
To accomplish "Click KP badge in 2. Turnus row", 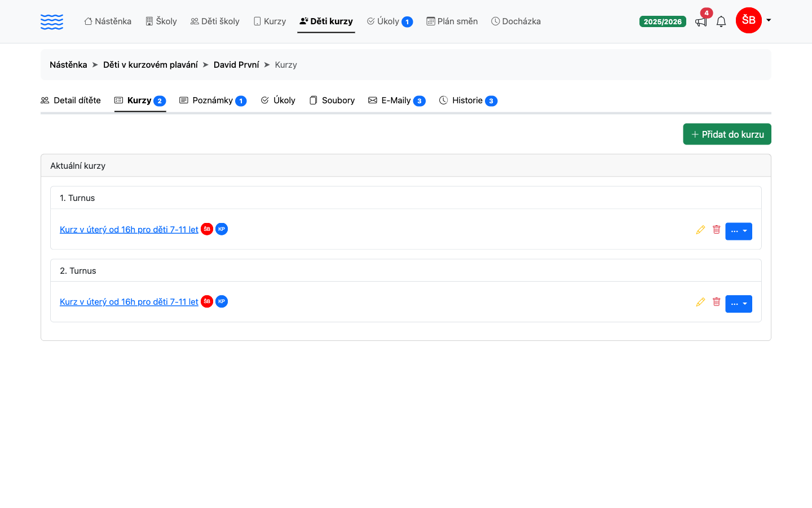I will [222, 301].
